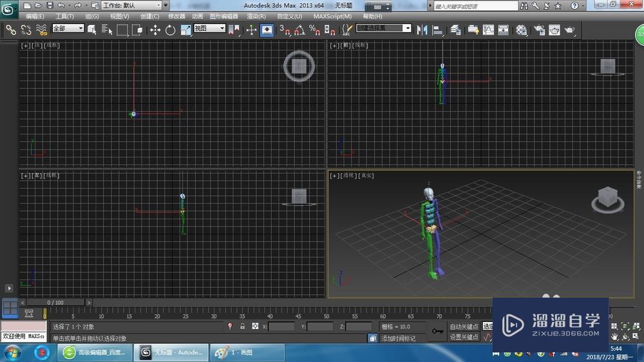Step time slider forward with right arrow

click(89, 303)
